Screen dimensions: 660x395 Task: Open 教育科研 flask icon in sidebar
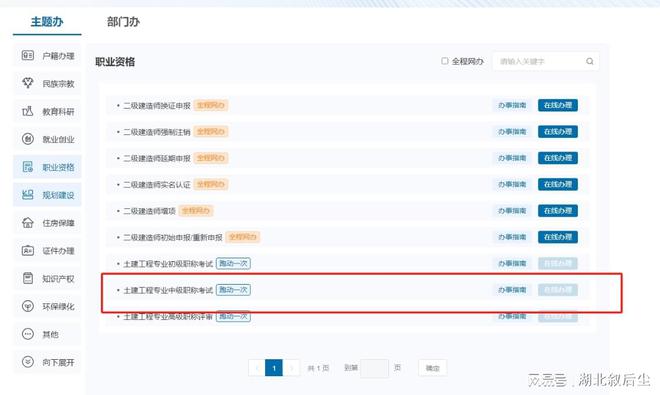click(x=28, y=111)
